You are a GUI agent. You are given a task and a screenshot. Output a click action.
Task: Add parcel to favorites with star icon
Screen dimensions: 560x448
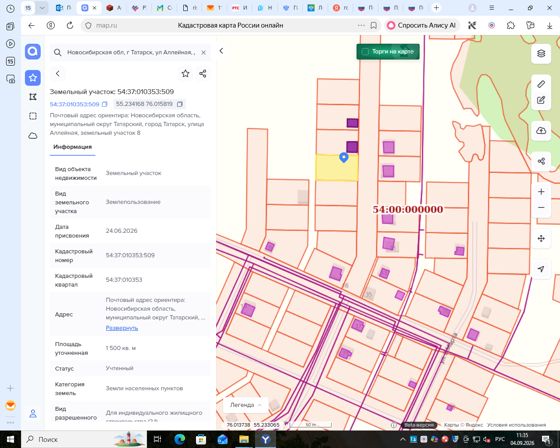(185, 74)
